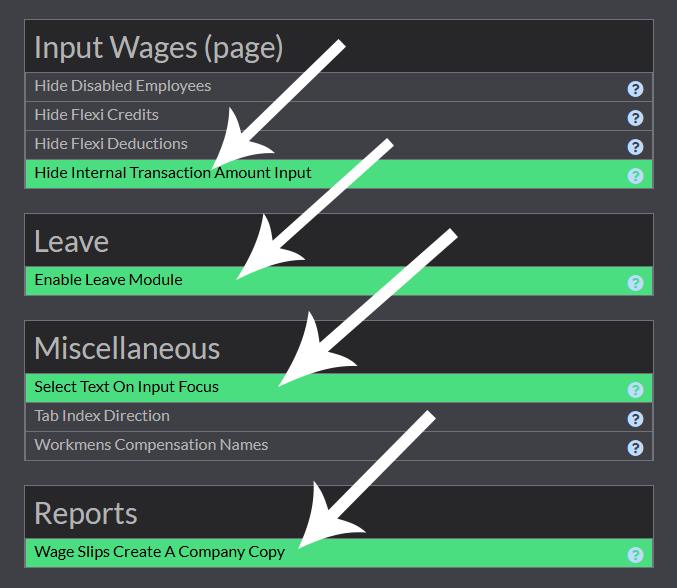
Task: Toggle Wage Slips Create A Company Copy
Action: (159, 552)
